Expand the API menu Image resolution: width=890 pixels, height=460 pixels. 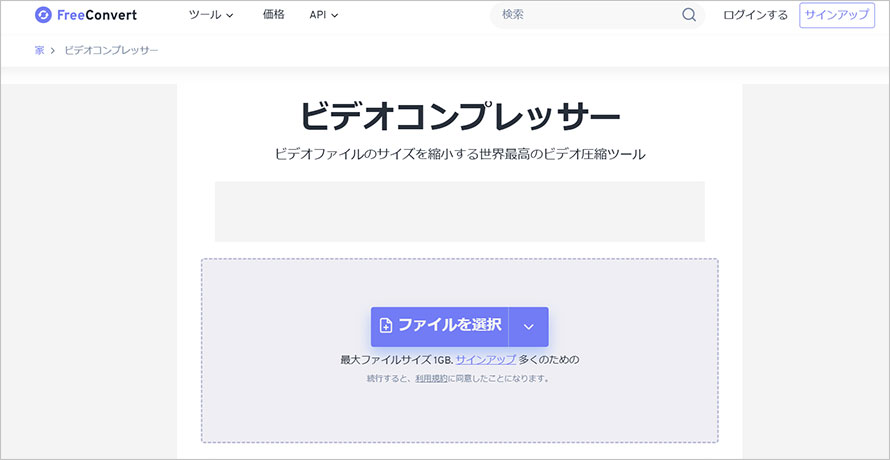tap(324, 15)
